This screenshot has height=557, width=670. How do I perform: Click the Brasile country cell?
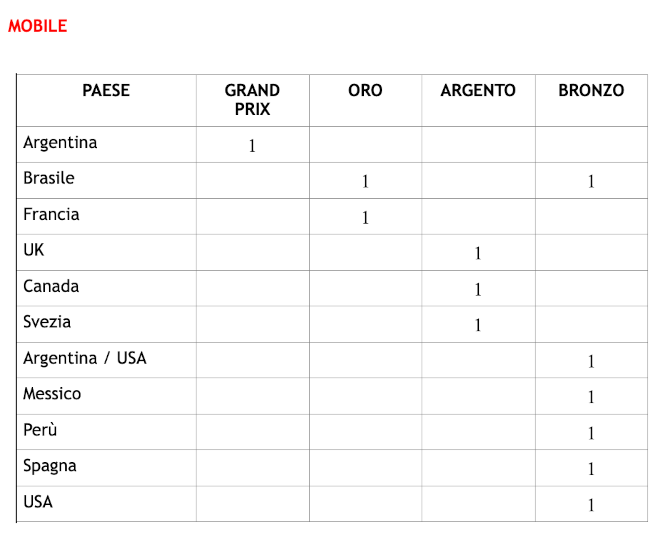click(x=106, y=181)
